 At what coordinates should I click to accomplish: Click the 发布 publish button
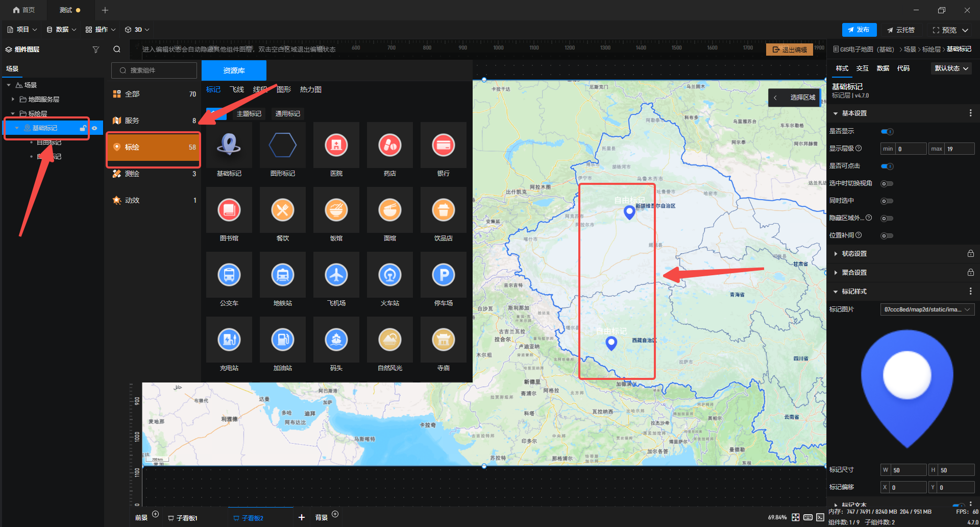pyautogui.click(x=859, y=30)
